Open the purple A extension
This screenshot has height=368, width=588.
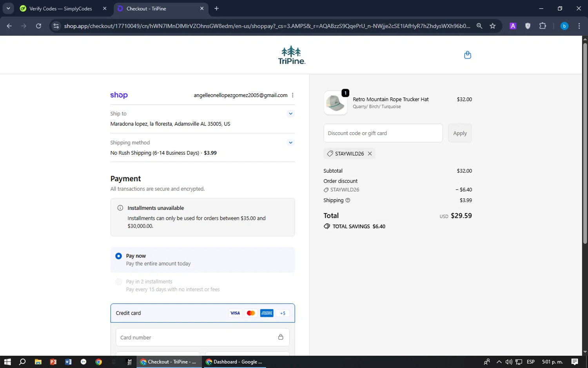coord(513,26)
